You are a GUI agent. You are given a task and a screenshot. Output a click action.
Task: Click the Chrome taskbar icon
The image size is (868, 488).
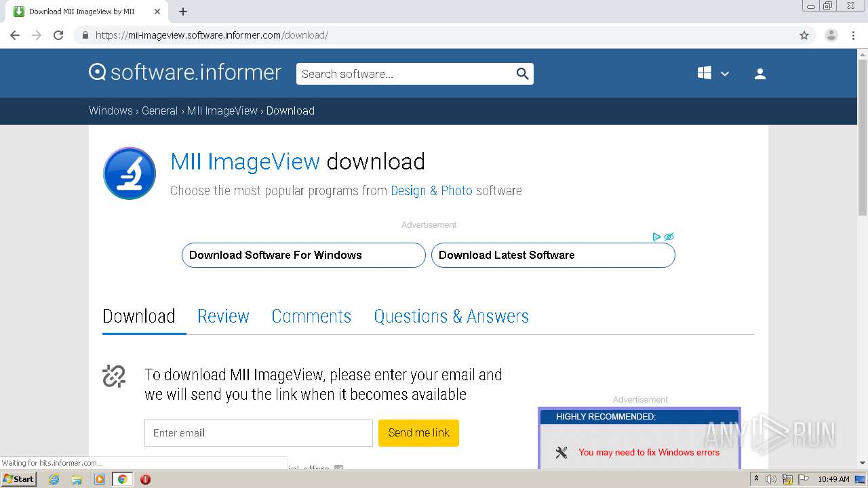pos(123,479)
